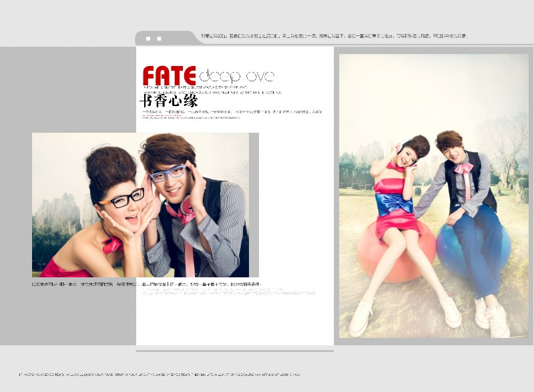Screen dimensions: 534x392
Task: Click the first white square on the gray tab
Action: [148, 39]
